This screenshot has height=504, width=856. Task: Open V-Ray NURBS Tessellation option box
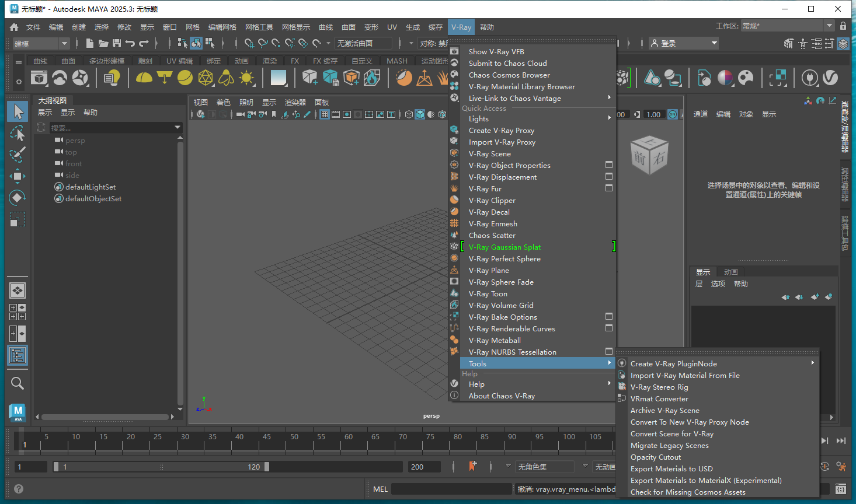[x=609, y=352]
